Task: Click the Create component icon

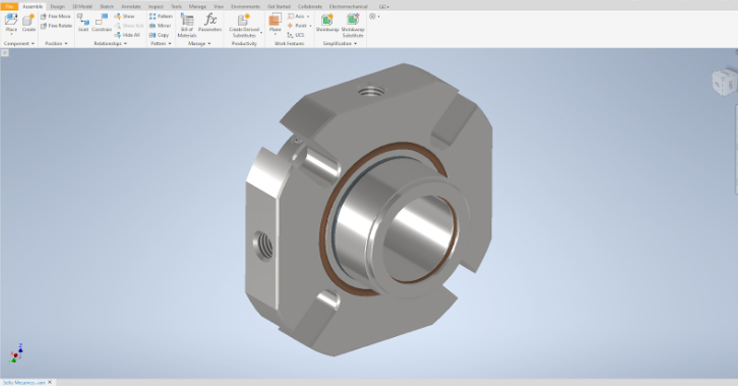Action: point(29,24)
